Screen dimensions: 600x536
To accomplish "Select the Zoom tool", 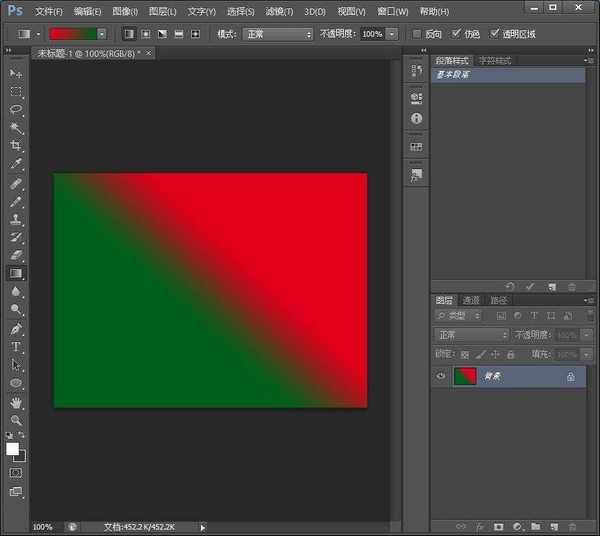I will 16,420.
